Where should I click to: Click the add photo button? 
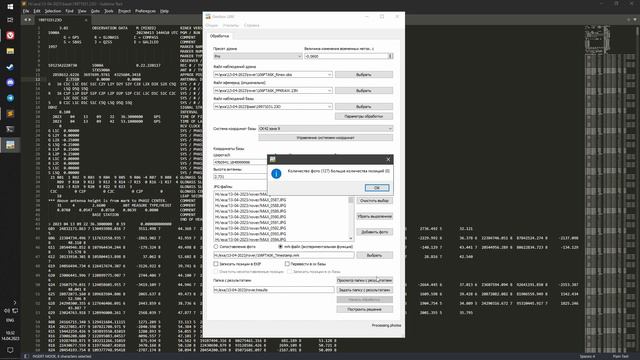pos(374,232)
